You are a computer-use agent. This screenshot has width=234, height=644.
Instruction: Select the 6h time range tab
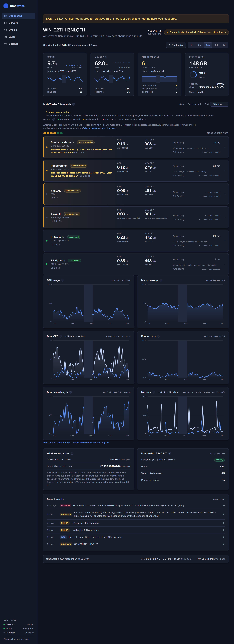point(199,45)
